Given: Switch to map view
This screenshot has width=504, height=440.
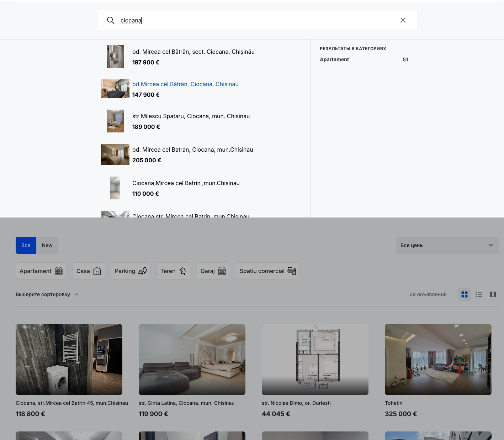Looking at the screenshot, I should coord(493,294).
